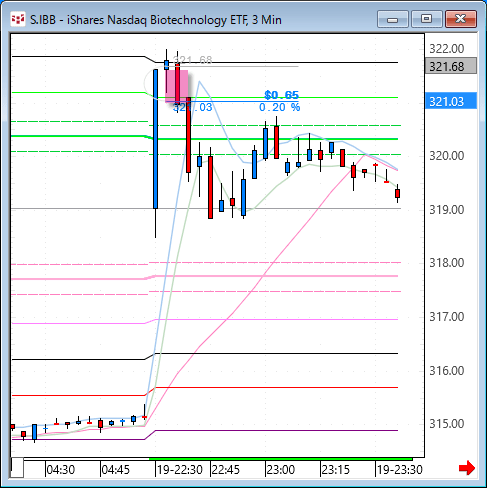Click the 0.20 % measurement label
The width and height of the screenshot is (487, 488).
[280, 107]
